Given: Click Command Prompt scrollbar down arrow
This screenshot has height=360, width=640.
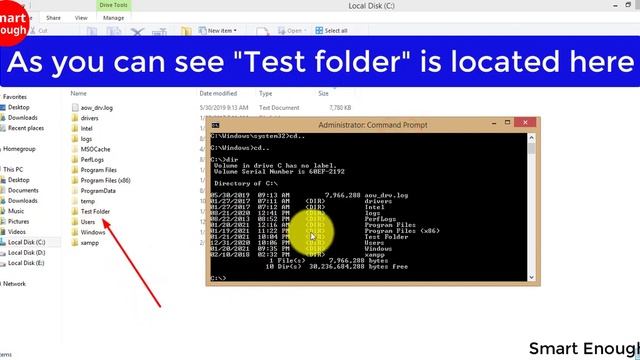Looking at the screenshot, I should pyautogui.click(x=531, y=277).
